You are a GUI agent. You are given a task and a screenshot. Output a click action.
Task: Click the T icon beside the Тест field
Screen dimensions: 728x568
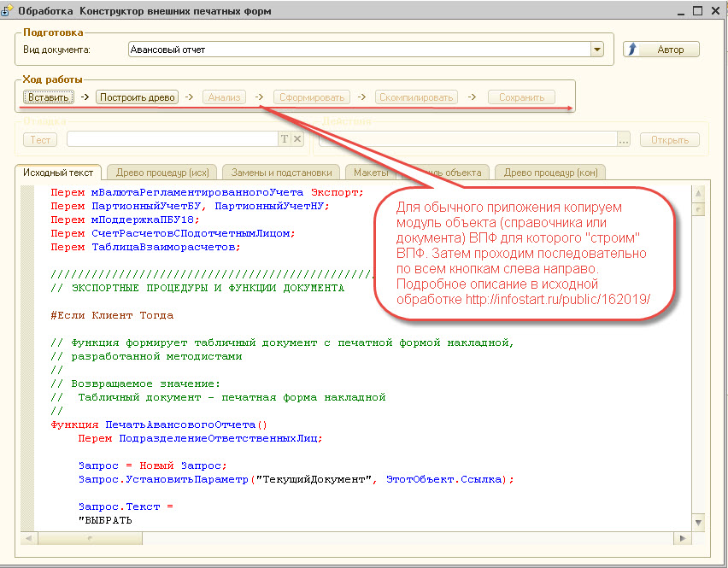click(285, 139)
